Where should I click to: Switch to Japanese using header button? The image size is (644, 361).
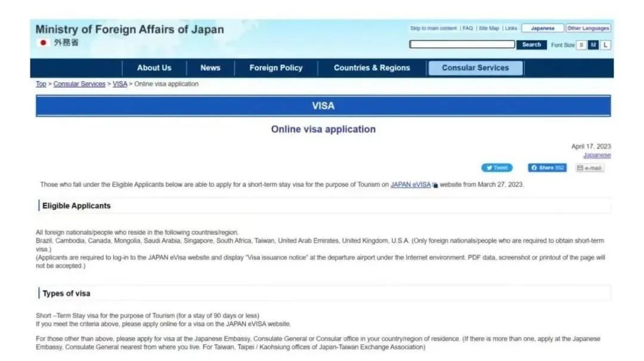(542, 28)
